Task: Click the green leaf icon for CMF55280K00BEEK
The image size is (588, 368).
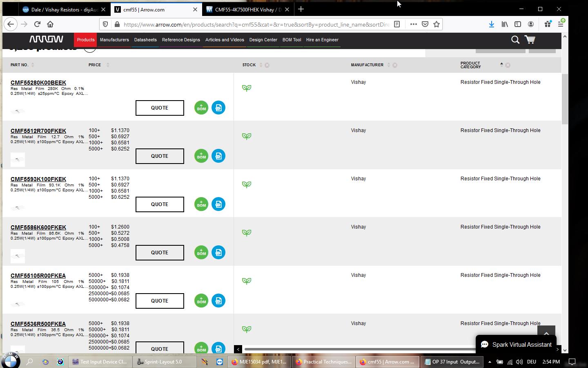Action: 247,88
